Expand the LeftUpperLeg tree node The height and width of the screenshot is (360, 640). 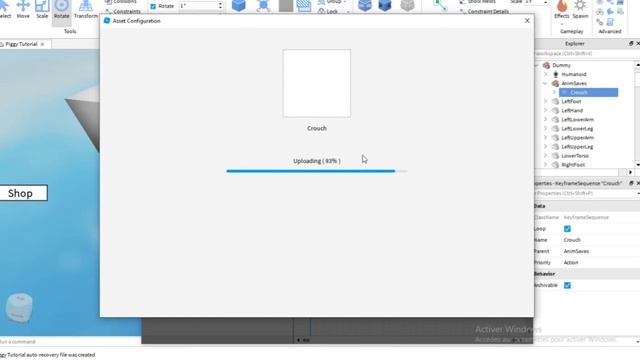[x=545, y=147]
